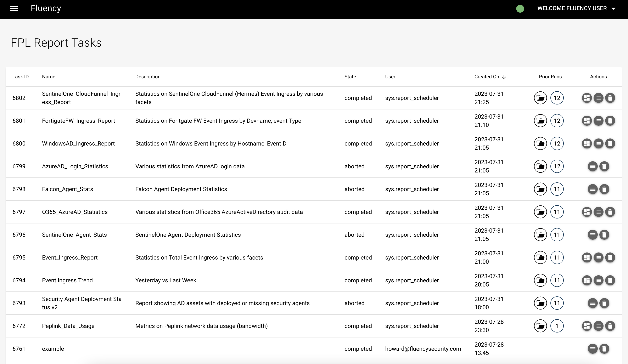Click prior runs count for Falcon_Agent_Stats
This screenshot has width=628, height=364.
coord(557,189)
